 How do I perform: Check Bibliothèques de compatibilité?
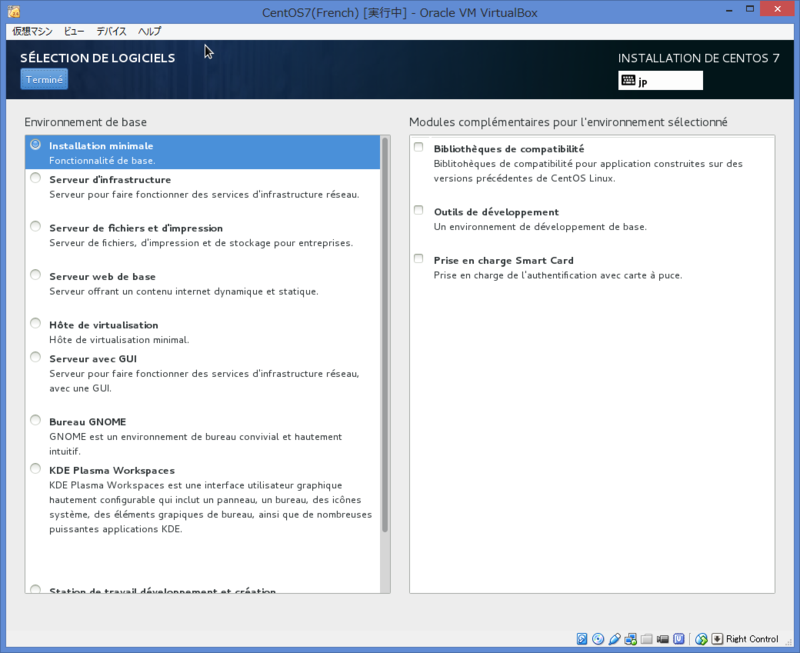(x=417, y=146)
